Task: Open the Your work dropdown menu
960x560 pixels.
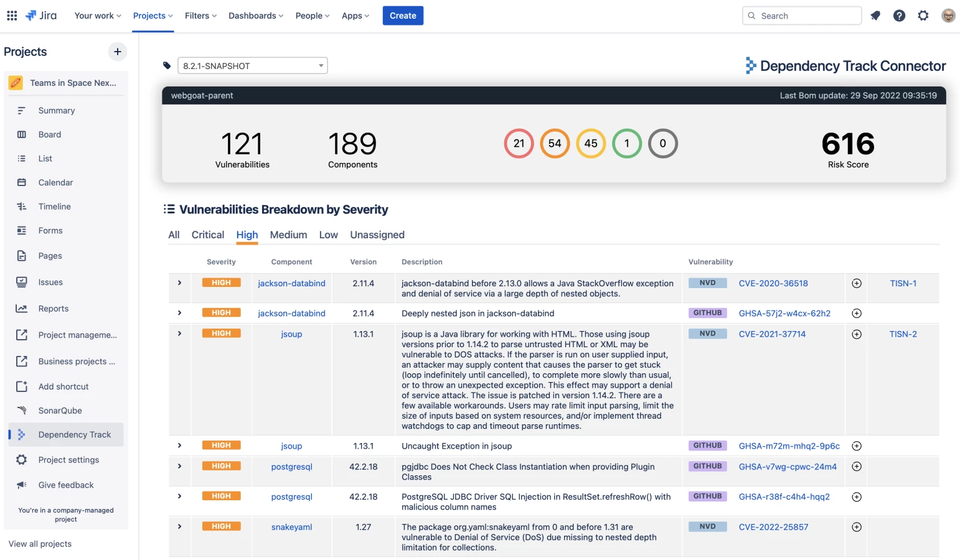Action: (98, 16)
